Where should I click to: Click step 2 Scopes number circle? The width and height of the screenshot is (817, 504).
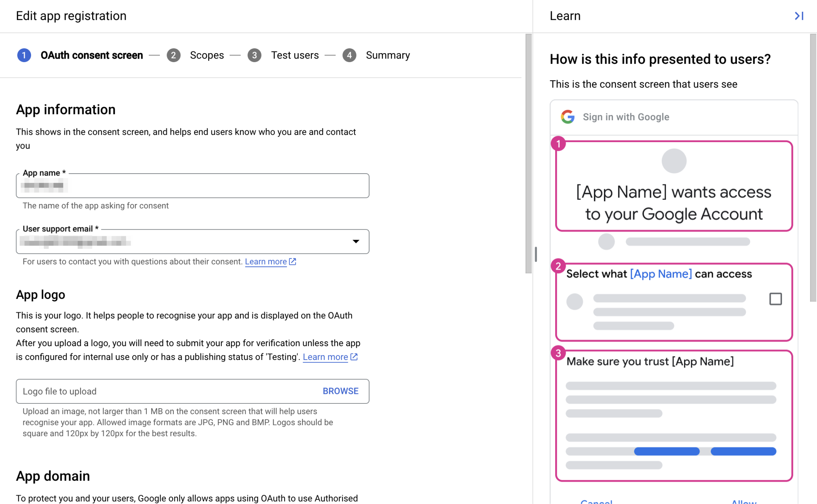(173, 55)
